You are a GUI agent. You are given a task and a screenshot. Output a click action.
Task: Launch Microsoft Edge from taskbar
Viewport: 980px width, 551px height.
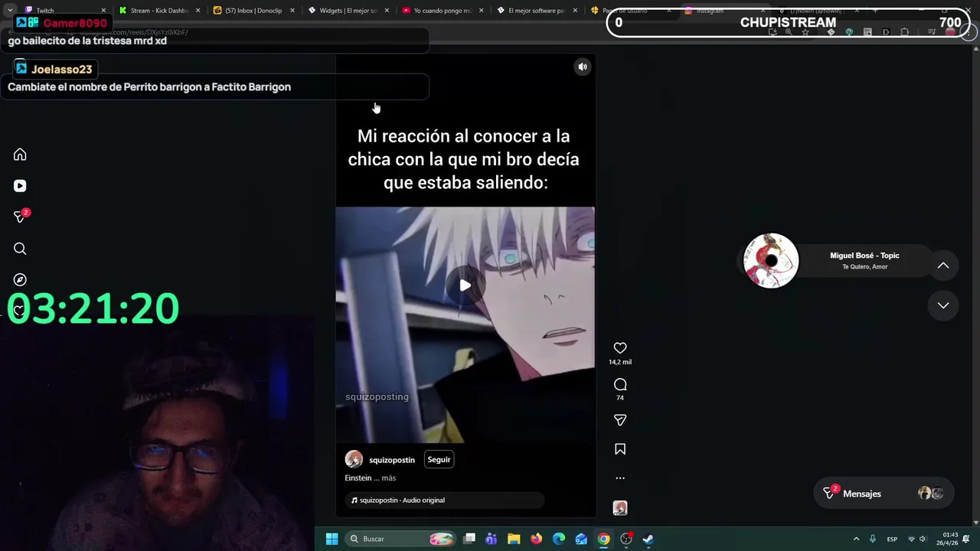559,539
